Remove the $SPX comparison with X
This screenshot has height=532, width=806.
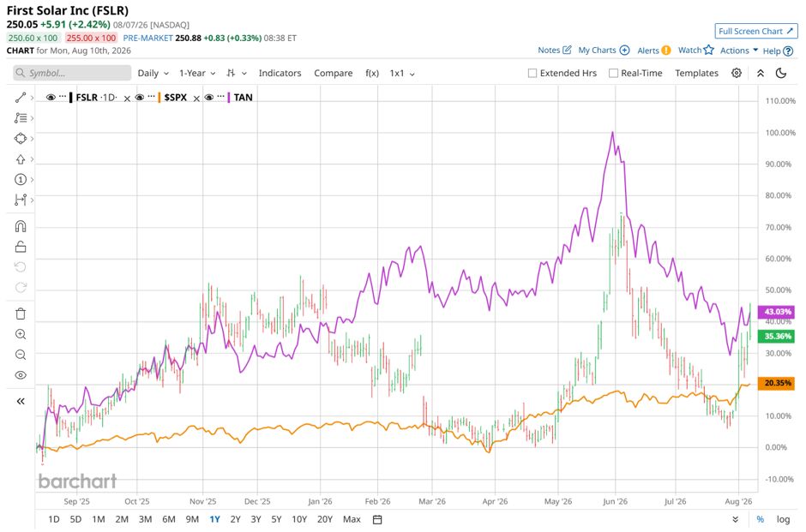pyautogui.click(x=196, y=98)
